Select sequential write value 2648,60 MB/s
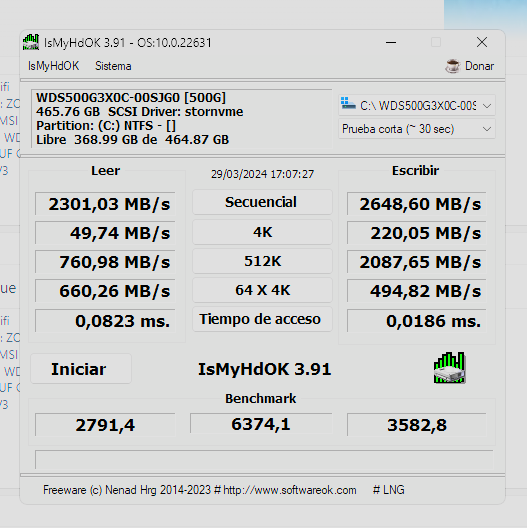Viewport: 527px width, 528px height. pos(417,204)
